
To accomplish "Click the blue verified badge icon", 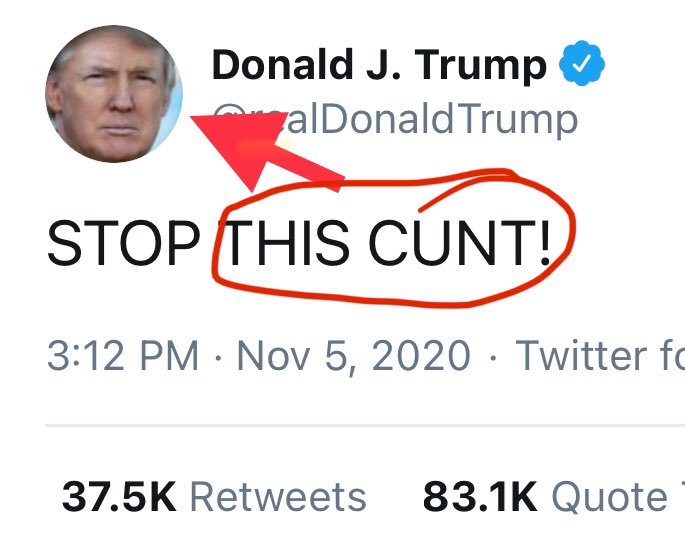I will coord(582,63).
